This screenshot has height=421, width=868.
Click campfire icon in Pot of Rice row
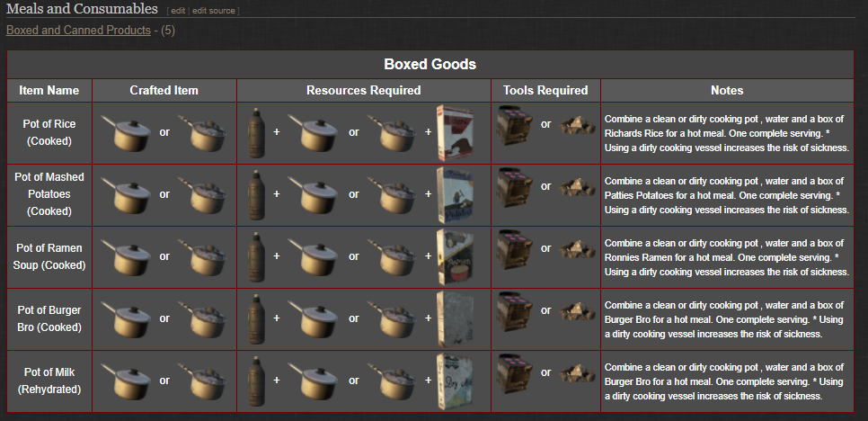(577, 125)
